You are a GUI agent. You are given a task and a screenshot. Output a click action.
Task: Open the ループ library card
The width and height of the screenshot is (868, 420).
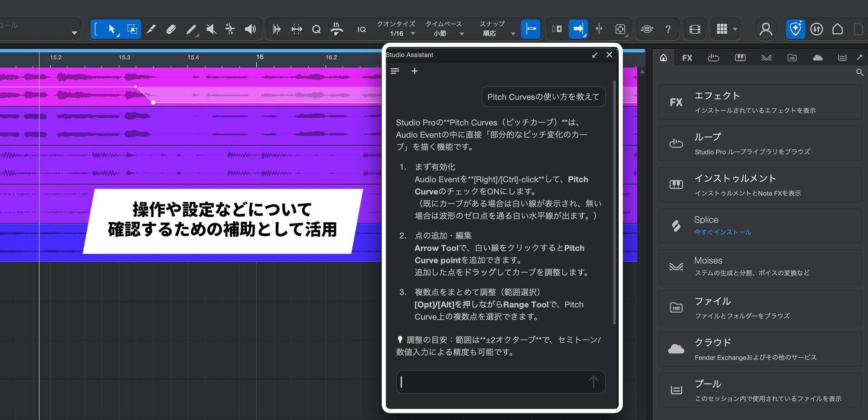click(760, 144)
